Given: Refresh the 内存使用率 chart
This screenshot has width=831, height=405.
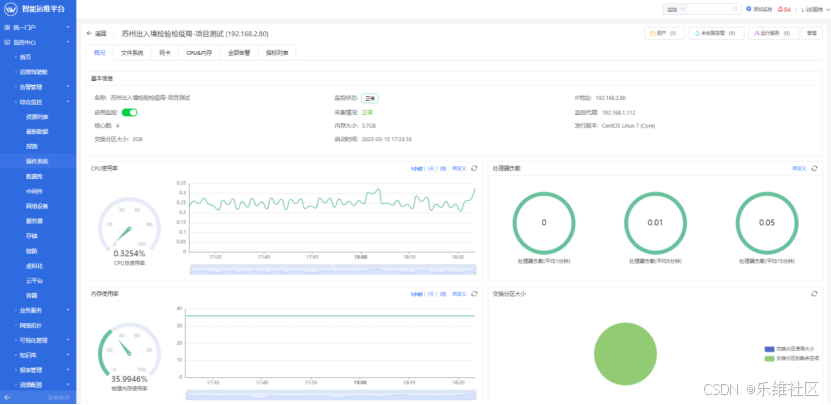Looking at the screenshot, I should point(474,294).
